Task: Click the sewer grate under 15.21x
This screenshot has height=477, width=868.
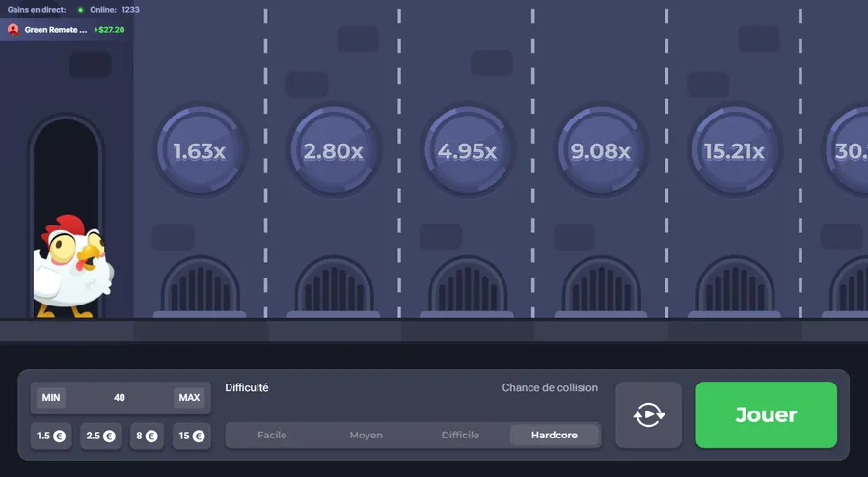Action: tap(735, 286)
